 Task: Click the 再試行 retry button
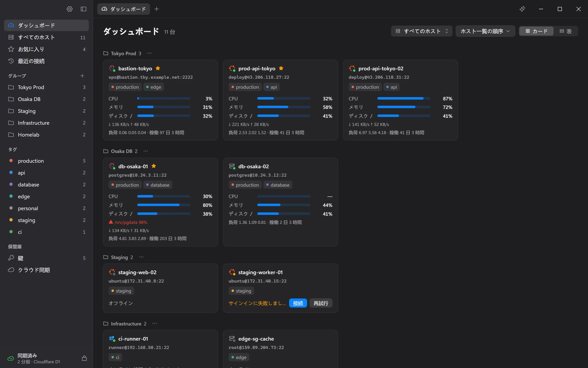click(x=321, y=303)
